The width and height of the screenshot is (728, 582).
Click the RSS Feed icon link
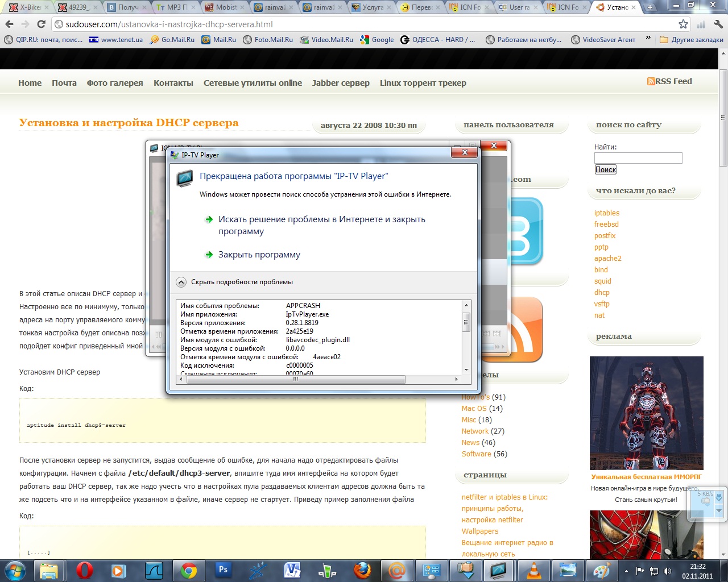[651, 81]
